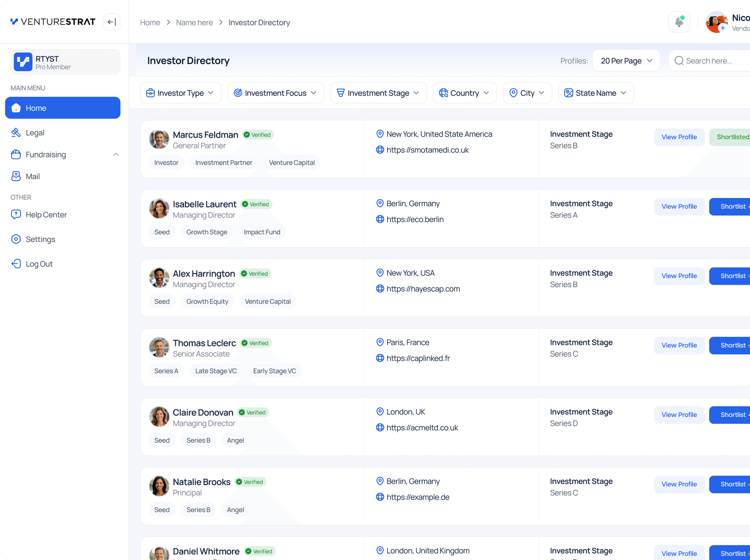Click Isabelle Laurent's Verified badge
Screen dimensions: 750x560
pos(256,204)
